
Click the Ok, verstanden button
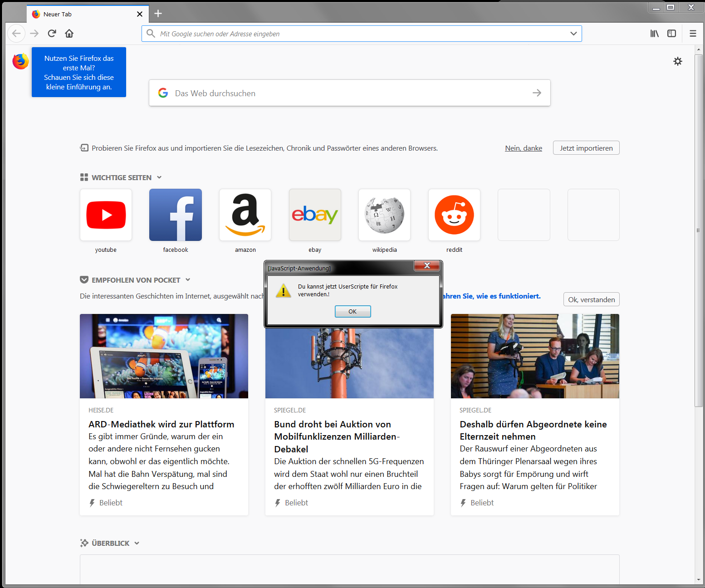(x=592, y=299)
